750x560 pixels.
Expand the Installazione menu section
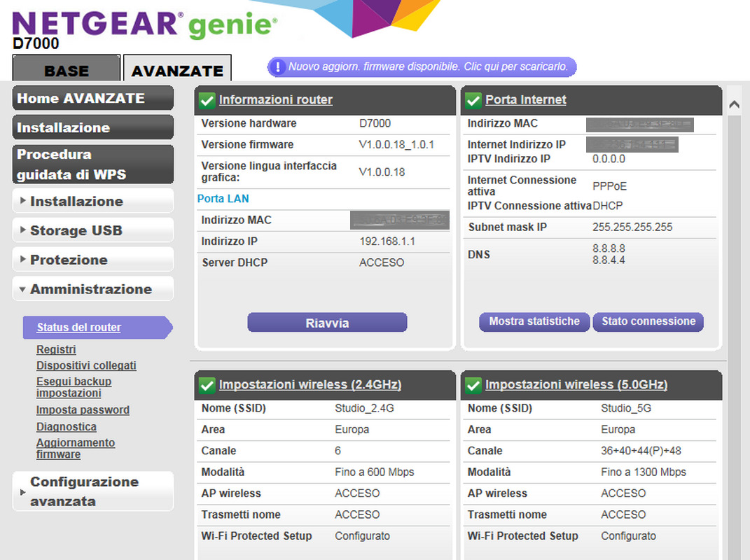[92, 202]
